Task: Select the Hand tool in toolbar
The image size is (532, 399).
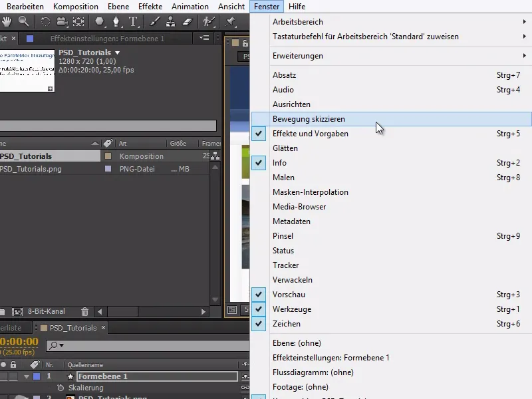Action: [6, 21]
